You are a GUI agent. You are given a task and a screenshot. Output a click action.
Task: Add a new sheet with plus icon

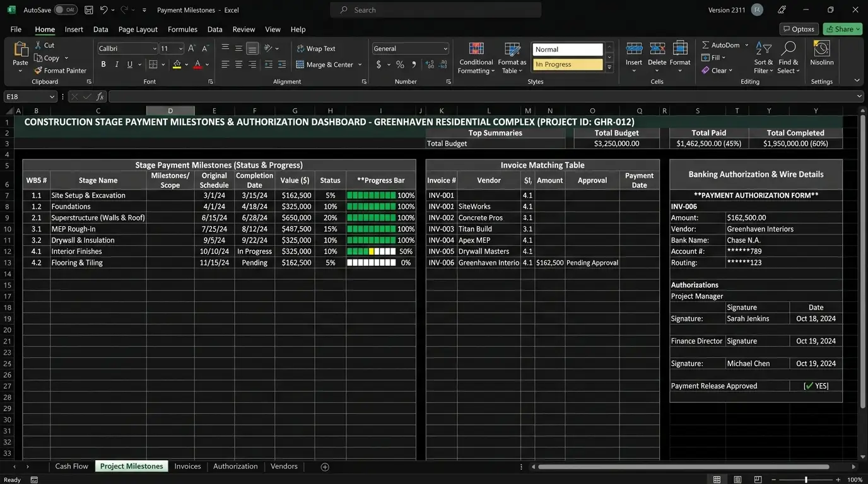point(325,466)
